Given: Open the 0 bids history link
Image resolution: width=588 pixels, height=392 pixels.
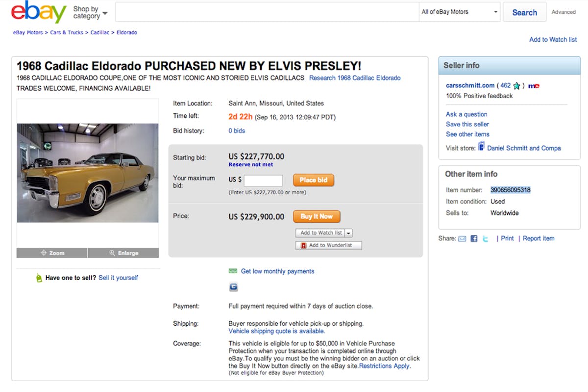Looking at the screenshot, I should pos(237,131).
